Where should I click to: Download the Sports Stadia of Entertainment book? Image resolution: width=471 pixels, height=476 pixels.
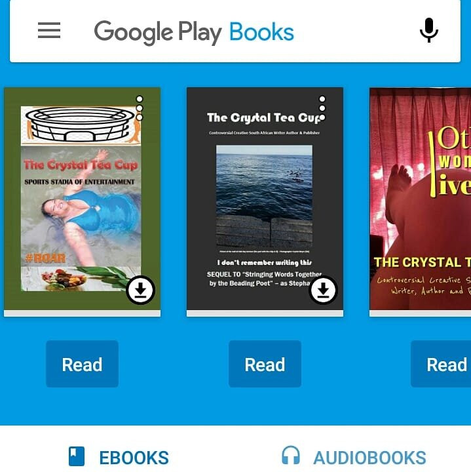[x=140, y=290]
